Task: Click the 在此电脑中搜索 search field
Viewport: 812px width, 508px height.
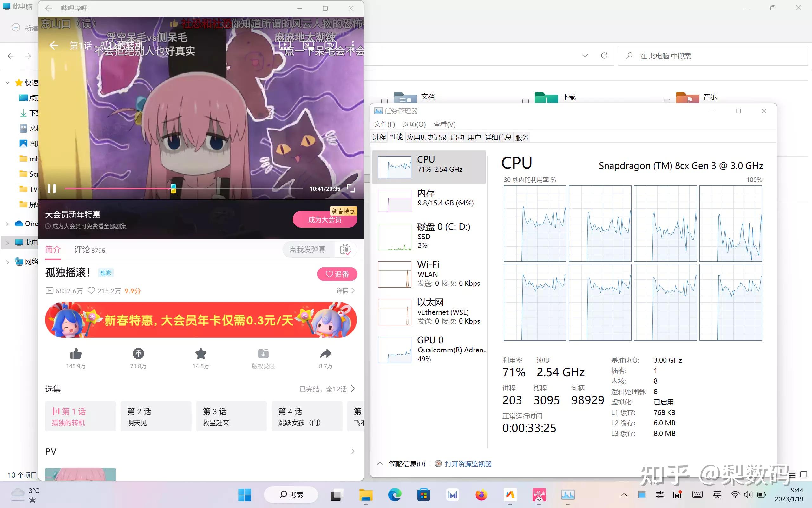Action: click(x=713, y=56)
